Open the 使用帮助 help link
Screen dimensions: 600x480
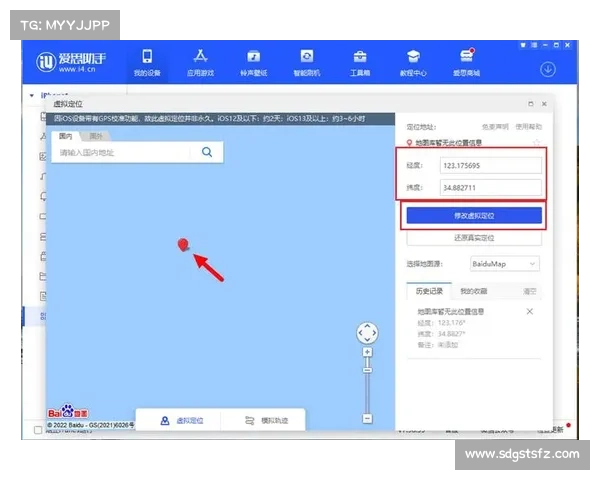pyautogui.click(x=528, y=127)
